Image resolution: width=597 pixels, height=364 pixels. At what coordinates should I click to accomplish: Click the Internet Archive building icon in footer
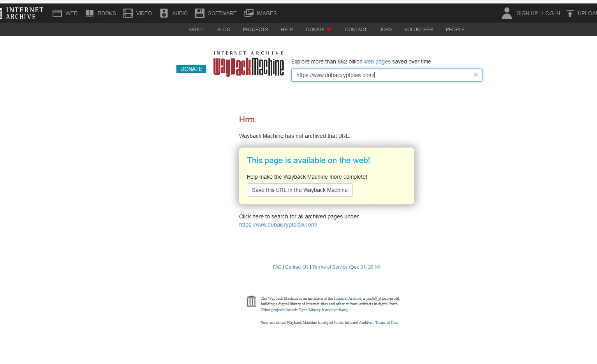(x=251, y=301)
